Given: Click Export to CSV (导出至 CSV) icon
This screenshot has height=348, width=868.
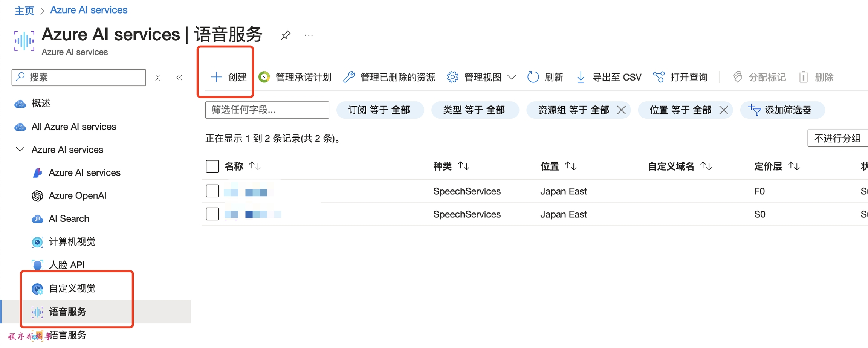Looking at the screenshot, I should coord(581,77).
